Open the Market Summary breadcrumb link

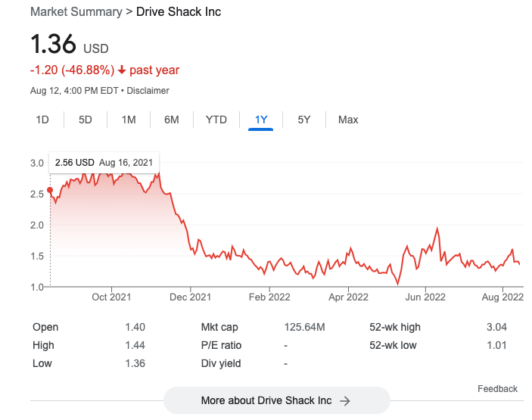[76, 12]
